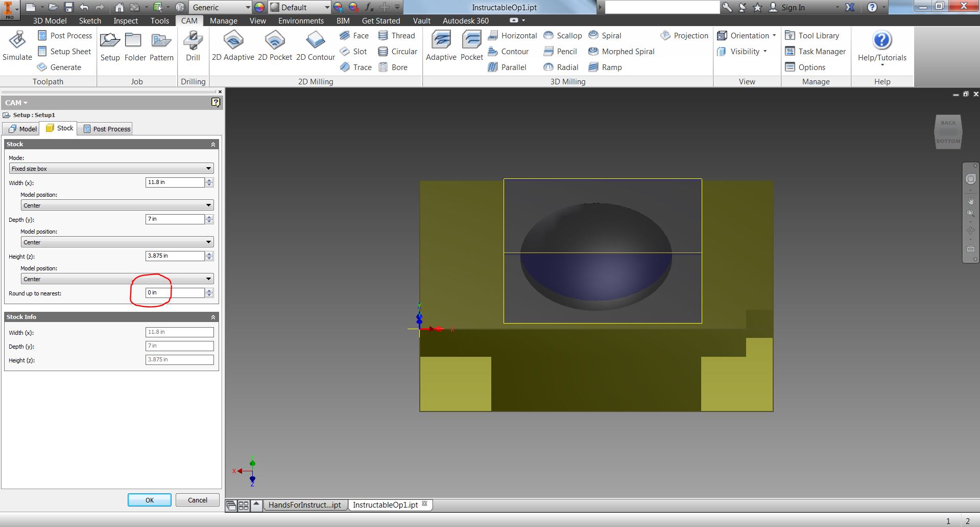Click the Height (z) input field
The image size is (980, 527).
[x=175, y=256]
